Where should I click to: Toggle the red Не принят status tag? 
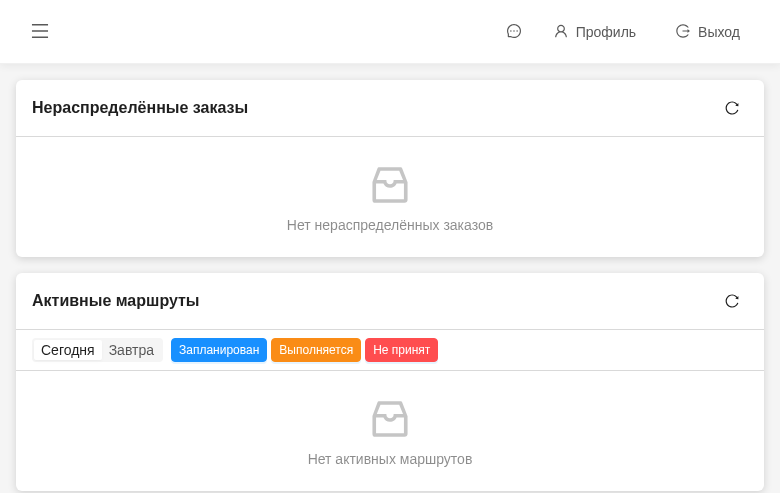tap(401, 350)
